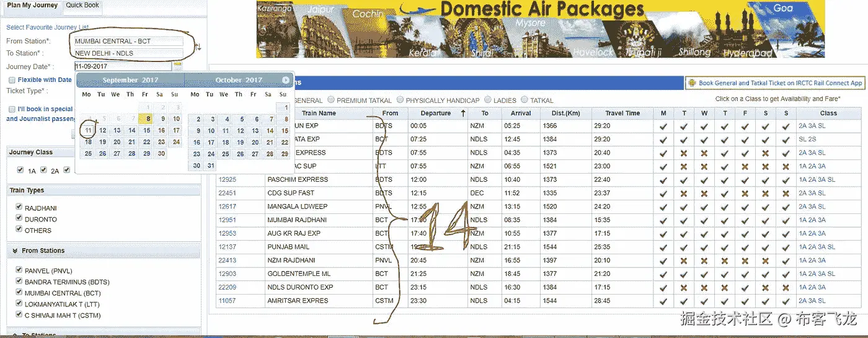The width and height of the screenshot is (868, 338).
Task: Choose October 31 in the calendar
Action: (x=211, y=166)
